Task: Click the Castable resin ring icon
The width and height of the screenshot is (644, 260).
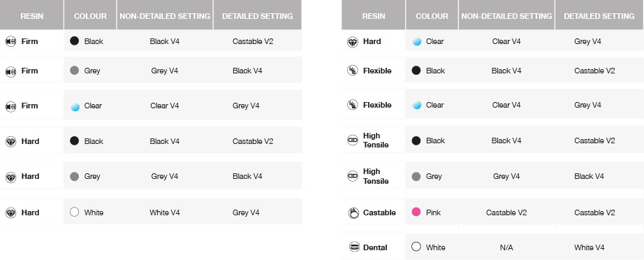Action: (353, 212)
